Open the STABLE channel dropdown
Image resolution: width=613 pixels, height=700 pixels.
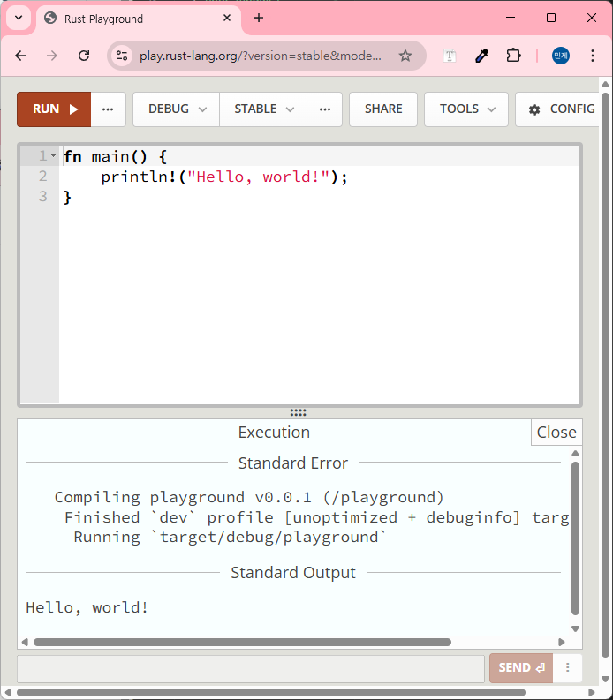263,109
